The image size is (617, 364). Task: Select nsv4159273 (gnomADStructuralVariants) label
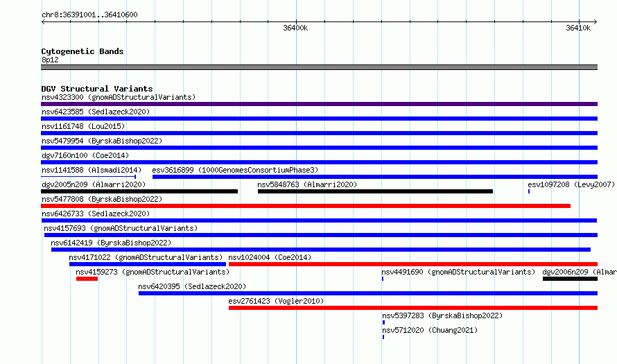click(x=153, y=272)
